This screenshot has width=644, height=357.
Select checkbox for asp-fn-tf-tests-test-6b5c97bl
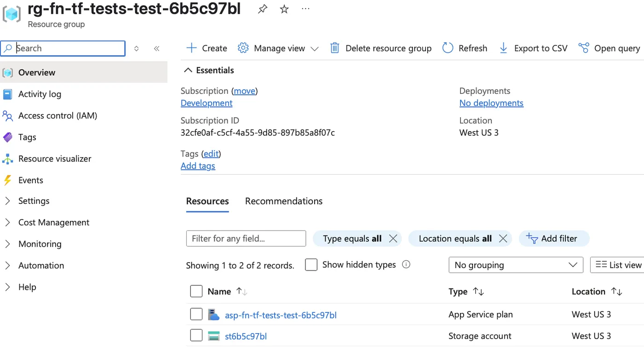196,314
